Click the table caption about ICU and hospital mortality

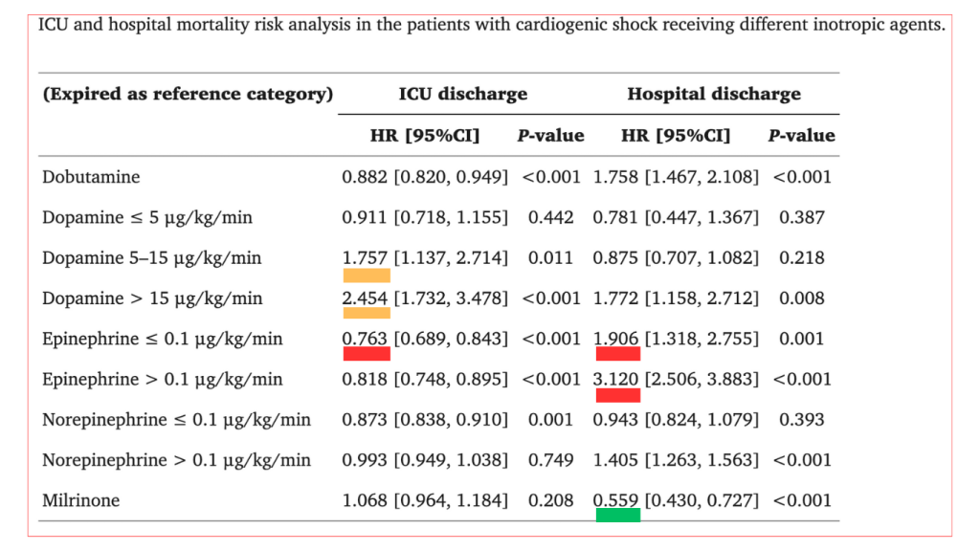(491, 24)
